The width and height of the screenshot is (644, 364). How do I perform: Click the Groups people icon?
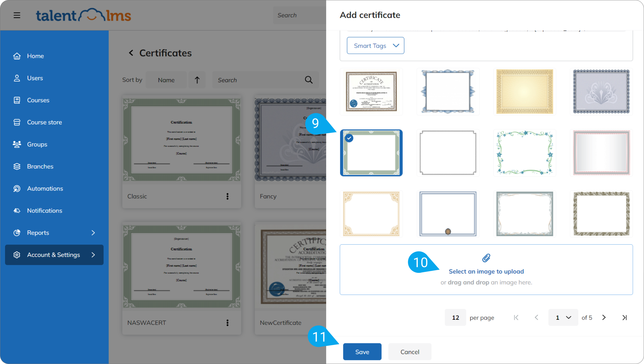[17, 144]
